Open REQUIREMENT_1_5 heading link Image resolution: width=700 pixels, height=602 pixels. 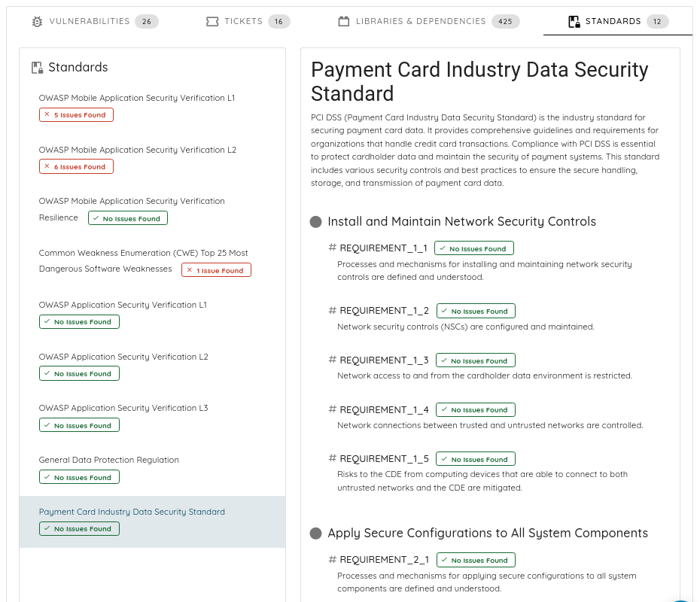384,459
